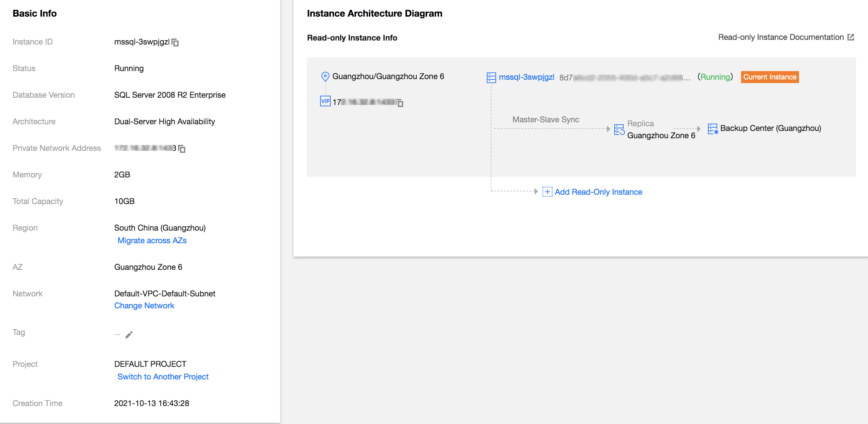Click the Guangzhou location pin icon

coord(325,76)
